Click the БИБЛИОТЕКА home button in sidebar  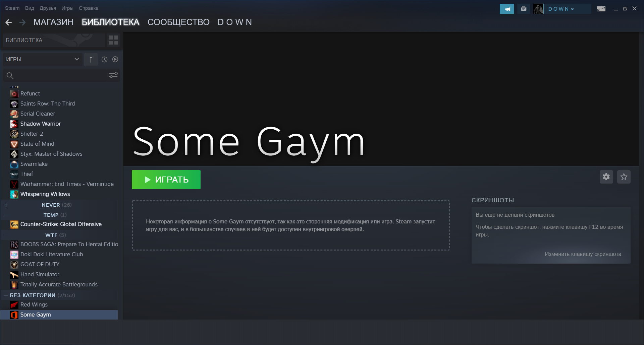[x=54, y=40]
